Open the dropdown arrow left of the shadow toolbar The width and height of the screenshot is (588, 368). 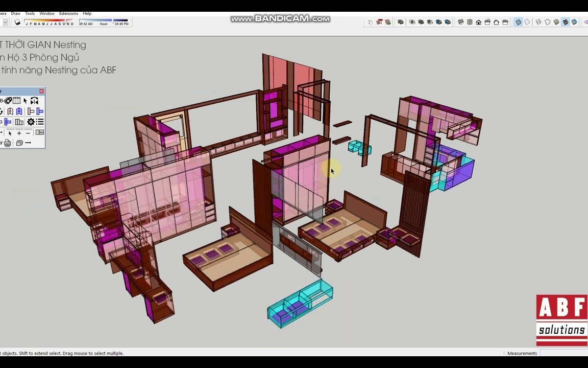pos(5,22)
